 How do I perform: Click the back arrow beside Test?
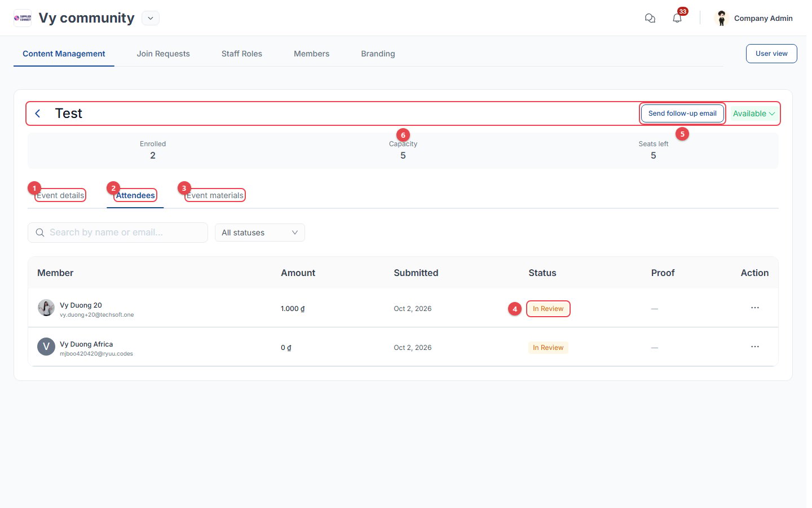(x=38, y=113)
